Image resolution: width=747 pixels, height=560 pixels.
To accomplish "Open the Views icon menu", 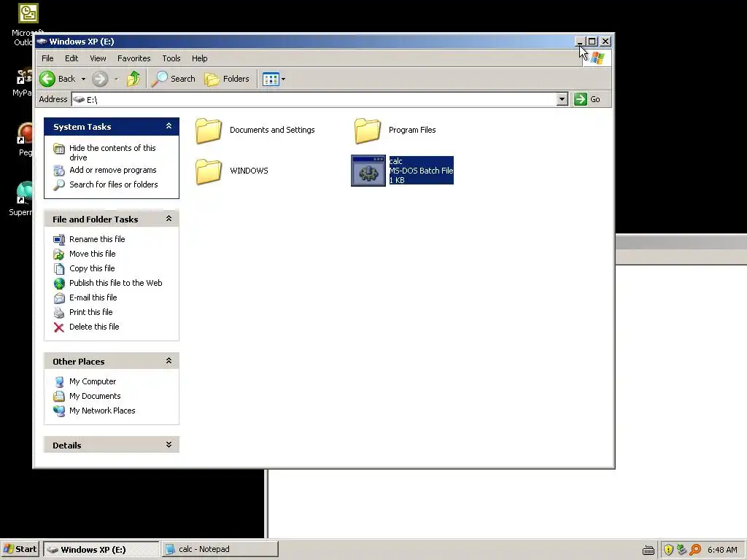I will coord(271,79).
